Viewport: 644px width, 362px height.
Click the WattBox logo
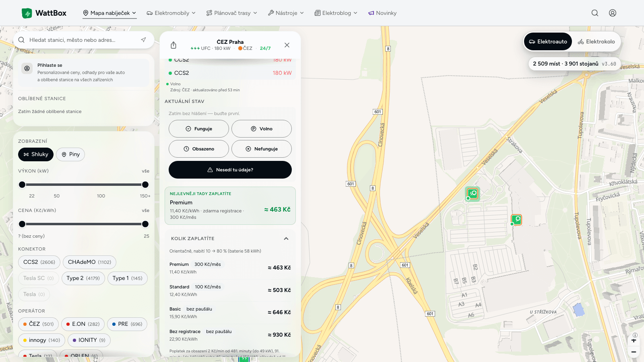click(44, 13)
